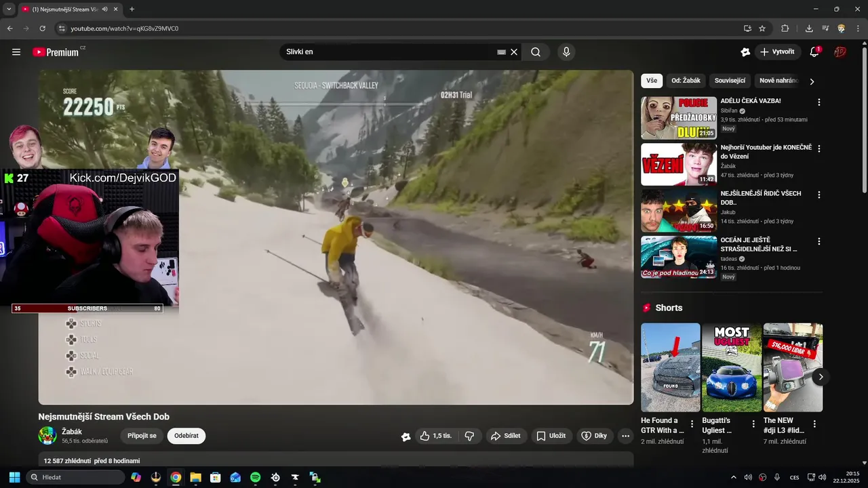Click Připojit se join button

[142, 436]
